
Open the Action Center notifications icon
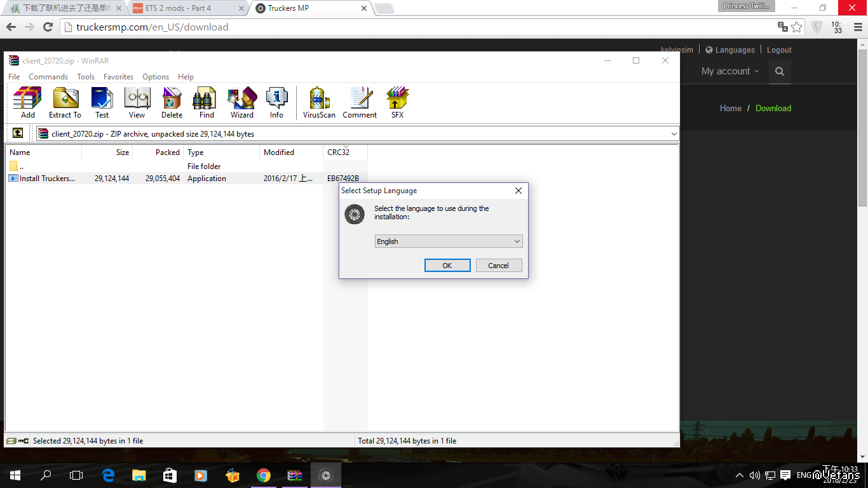tap(785, 475)
